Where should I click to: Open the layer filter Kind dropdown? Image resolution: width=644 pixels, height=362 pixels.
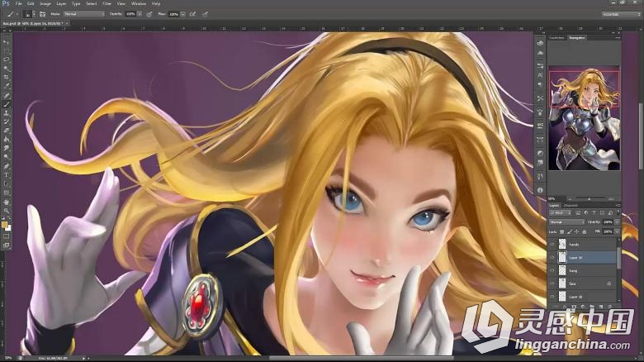point(561,212)
